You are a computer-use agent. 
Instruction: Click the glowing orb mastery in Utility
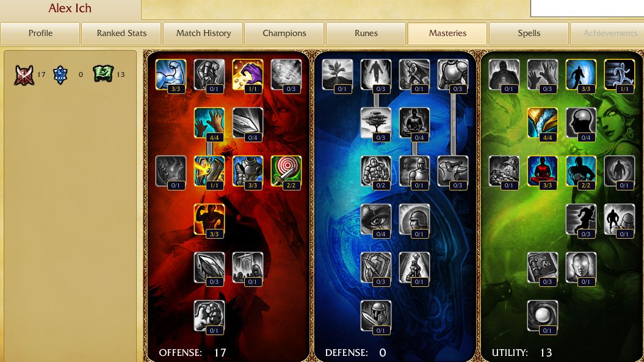(543, 316)
